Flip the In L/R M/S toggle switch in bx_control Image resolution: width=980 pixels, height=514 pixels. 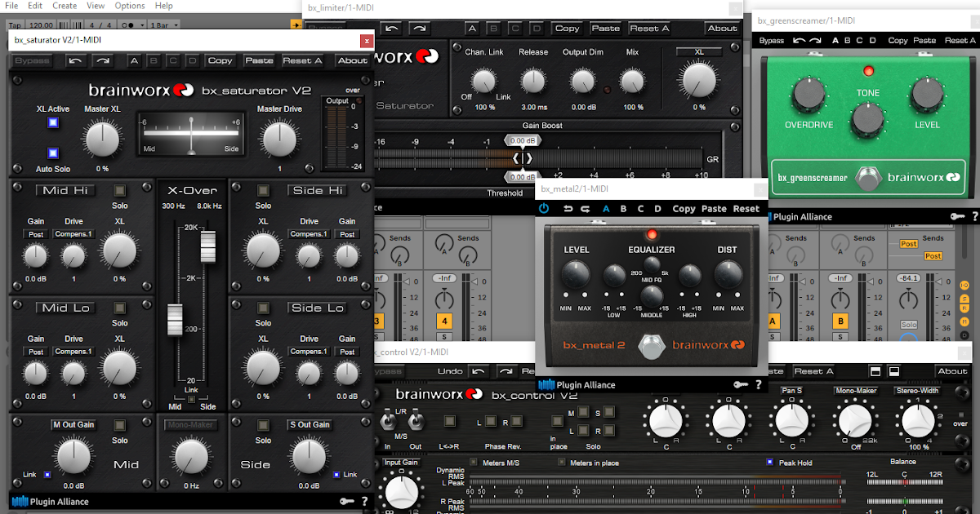[x=389, y=422]
